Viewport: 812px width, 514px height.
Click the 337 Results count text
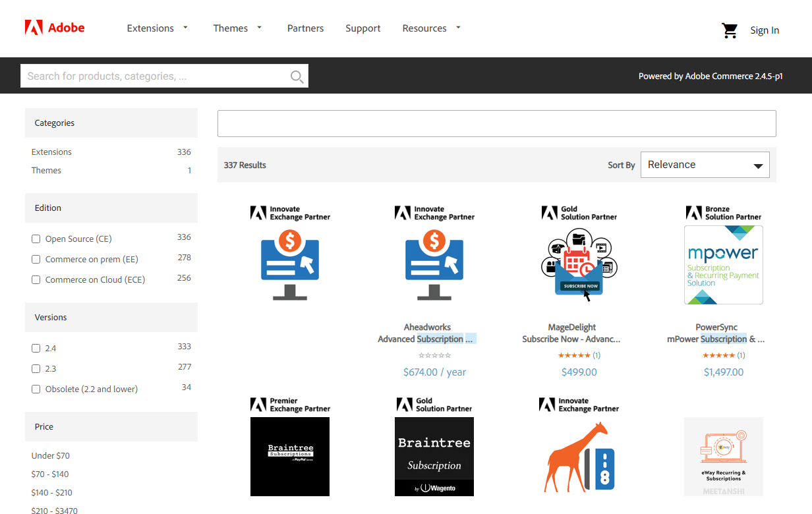point(245,165)
